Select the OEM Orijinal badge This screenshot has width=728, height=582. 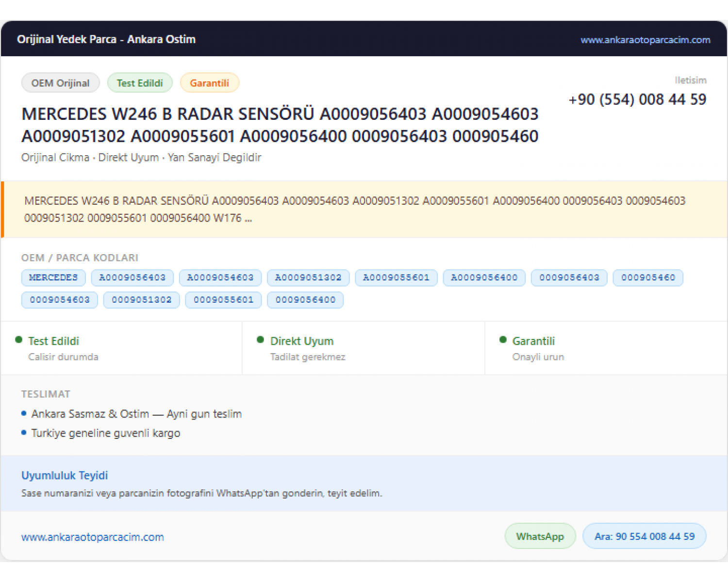pos(60,83)
